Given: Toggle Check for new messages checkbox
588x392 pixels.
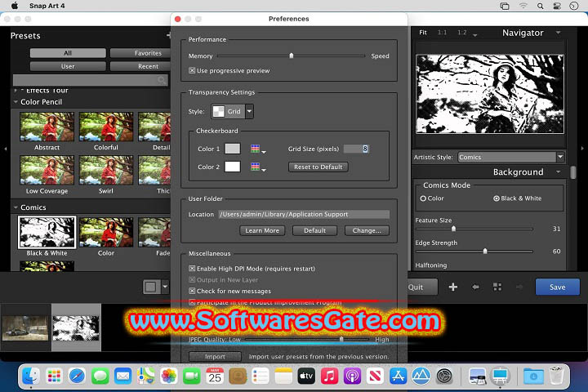Looking at the screenshot, I should click(192, 291).
